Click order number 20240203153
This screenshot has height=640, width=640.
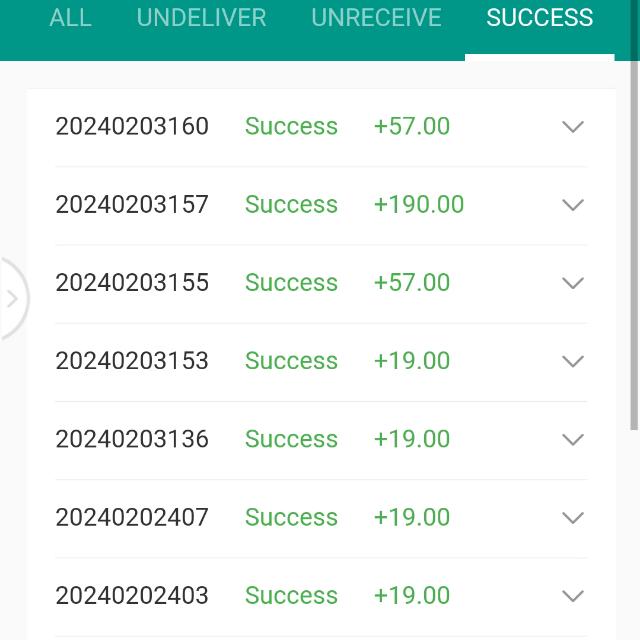point(132,361)
